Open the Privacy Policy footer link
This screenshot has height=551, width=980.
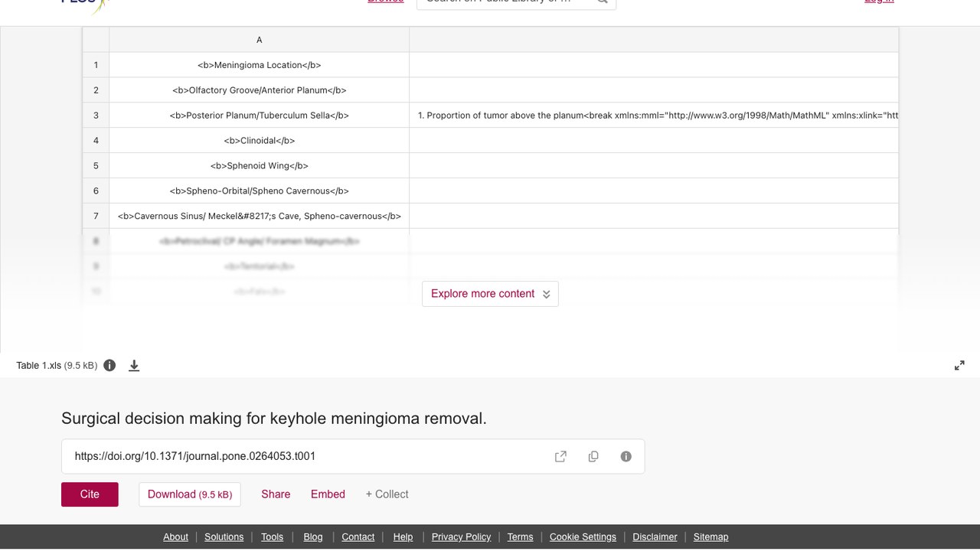[461, 536]
